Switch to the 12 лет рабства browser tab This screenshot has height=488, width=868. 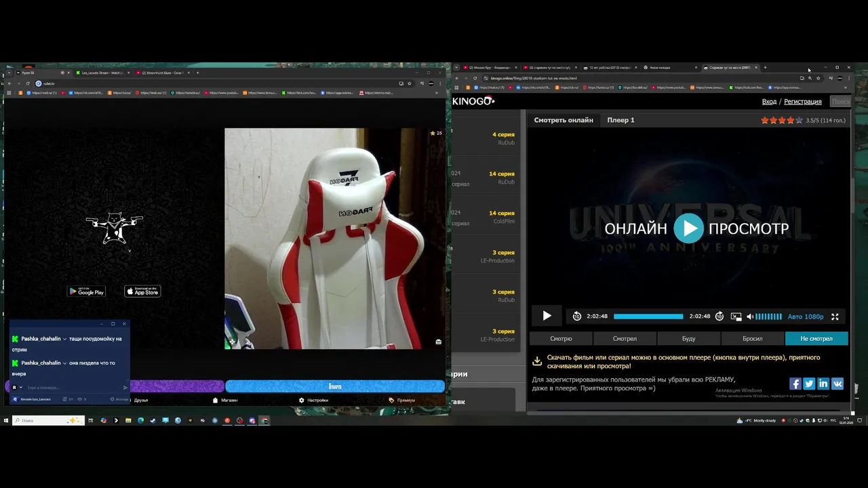click(610, 68)
